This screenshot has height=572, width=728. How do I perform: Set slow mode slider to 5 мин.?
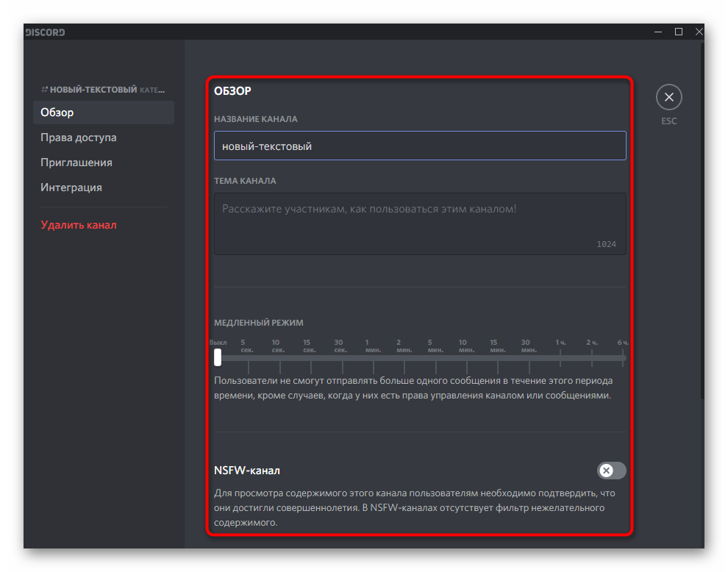(x=435, y=358)
